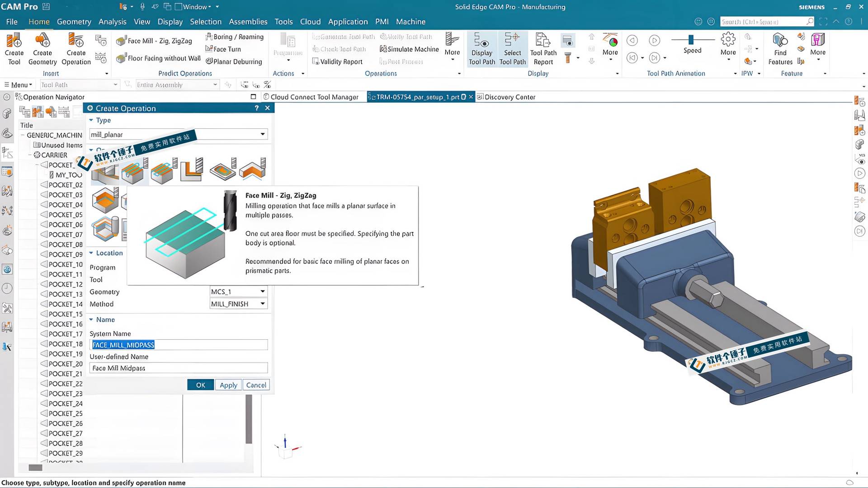Viewport: 868px width, 488px height.
Task: Select the CARRIER group node
Action: click(x=50, y=155)
